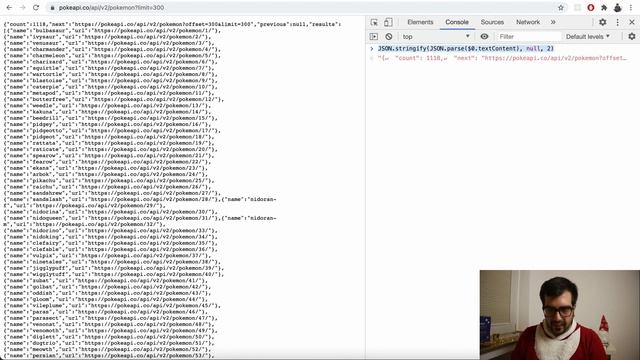Click the pikachu entry line
The image size is (640, 360).
tap(109, 180)
